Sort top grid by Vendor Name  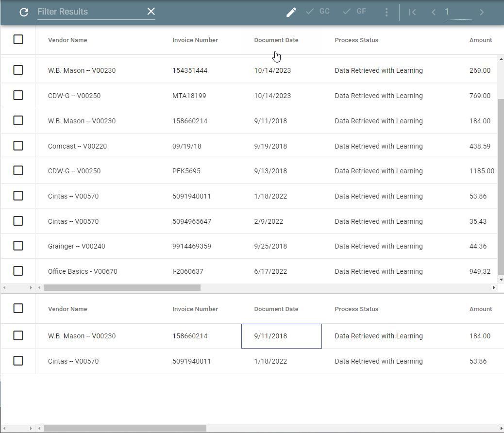click(67, 40)
